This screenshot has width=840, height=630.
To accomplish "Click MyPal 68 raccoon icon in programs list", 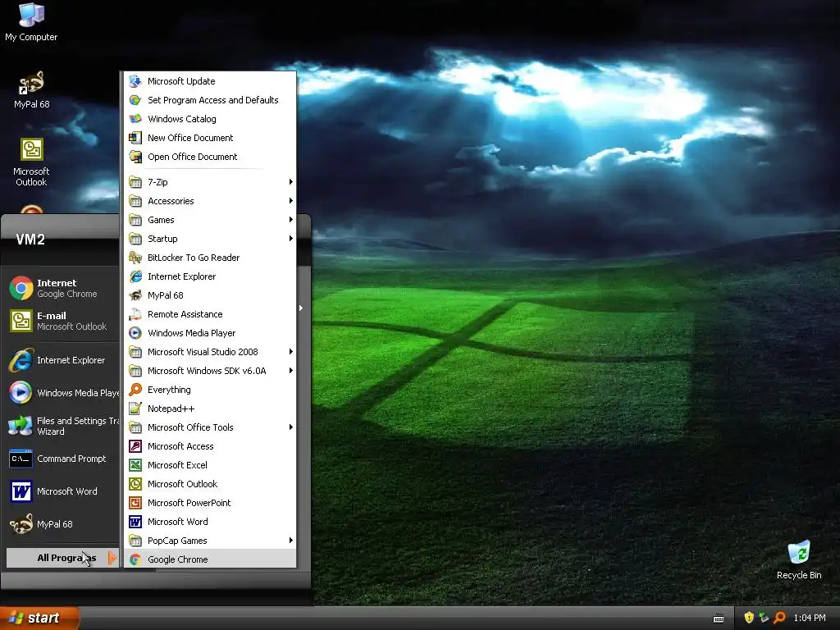I will point(135,295).
